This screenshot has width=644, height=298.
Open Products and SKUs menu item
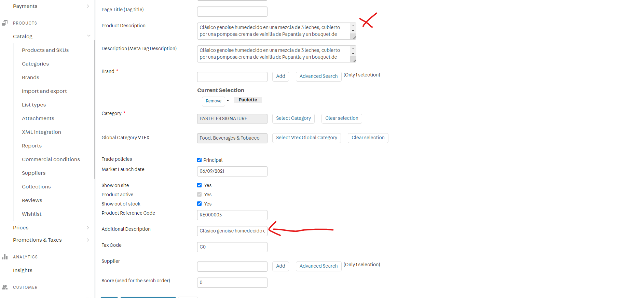point(45,50)
